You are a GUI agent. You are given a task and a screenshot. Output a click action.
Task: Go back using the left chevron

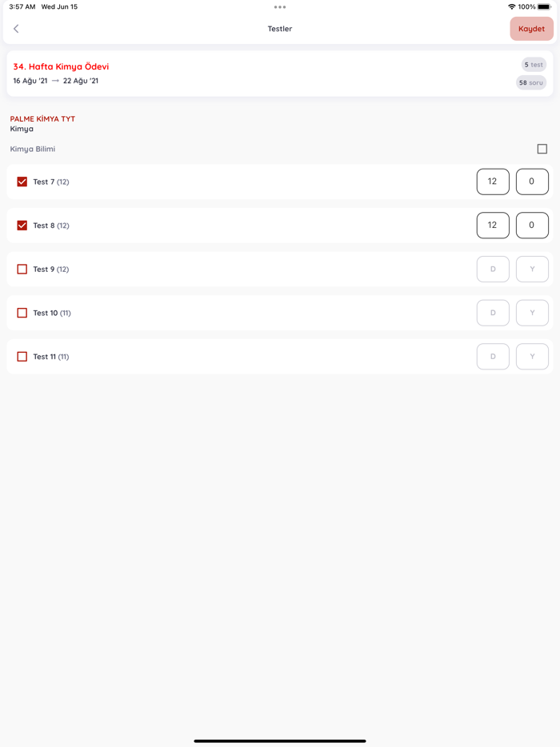16,29
